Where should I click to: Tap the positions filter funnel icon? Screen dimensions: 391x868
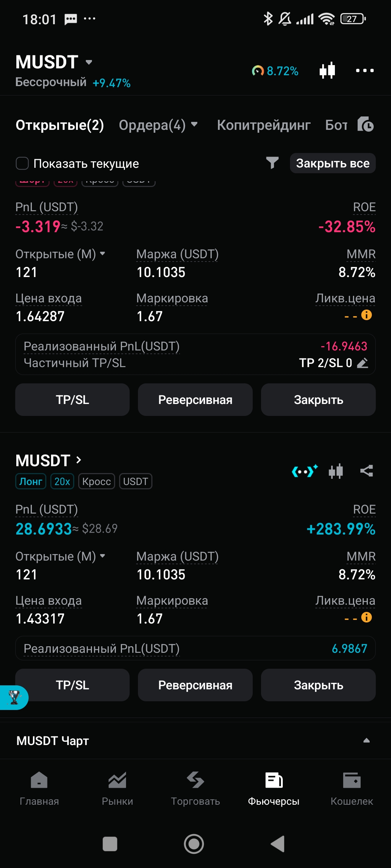tap(272, 163)
